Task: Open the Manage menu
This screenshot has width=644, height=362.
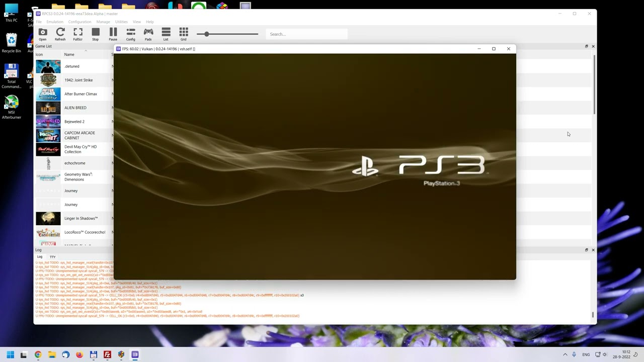Action: point(103,22)
